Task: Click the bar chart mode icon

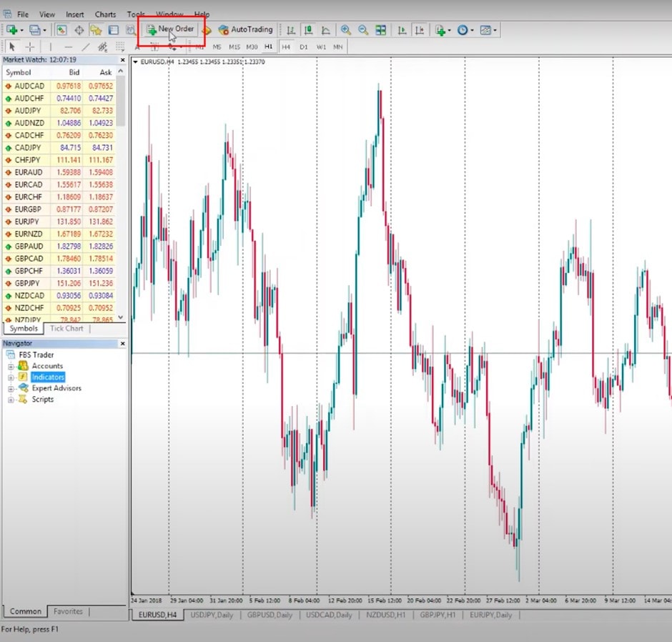Action: (291, 30)
